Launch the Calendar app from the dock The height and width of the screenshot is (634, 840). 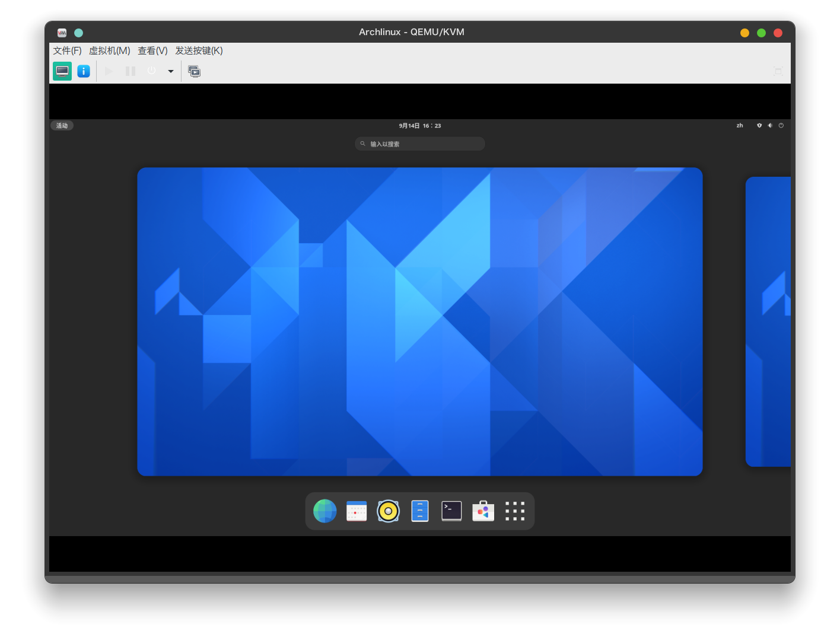tap(356, 511)
